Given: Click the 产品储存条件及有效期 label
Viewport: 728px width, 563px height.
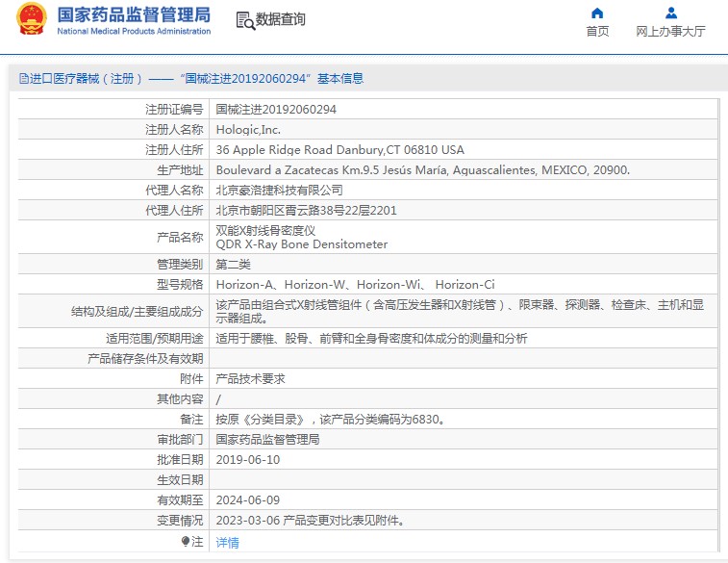Looking at the screenshot, I should pos(145,359).
